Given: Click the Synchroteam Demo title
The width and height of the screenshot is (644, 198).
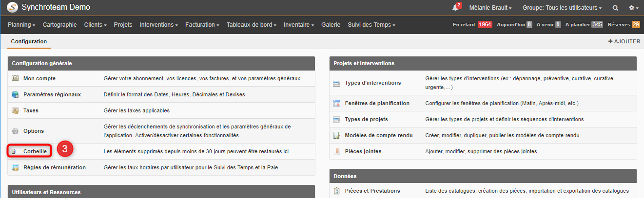Looking at the screenshot, I should (x=56, y=8).
